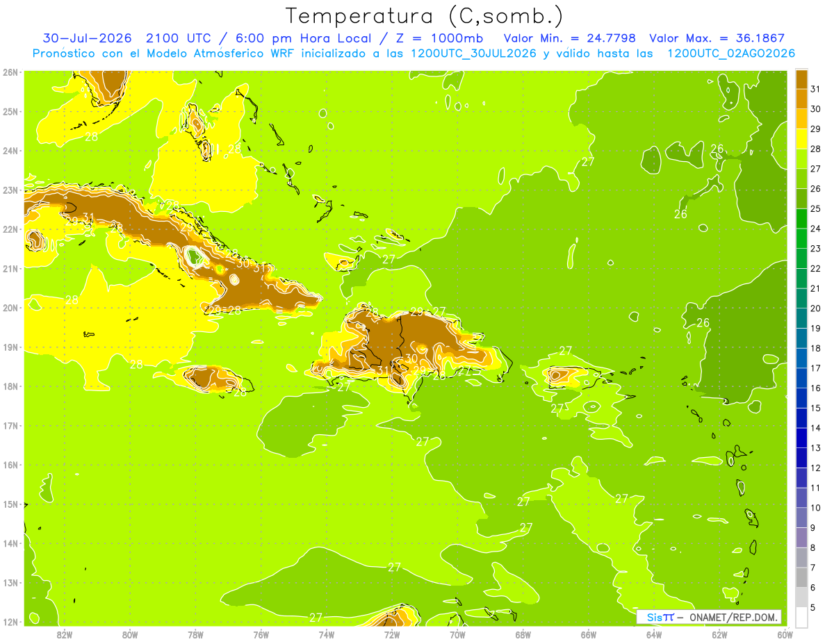Click the '66W' longitude axis label
Image resolution: width=834 pixels, height=644 pixels.
588,634
